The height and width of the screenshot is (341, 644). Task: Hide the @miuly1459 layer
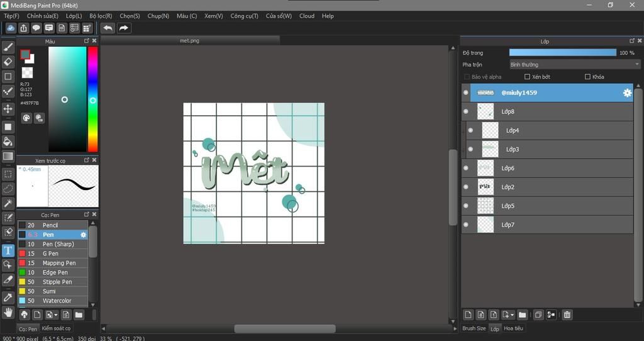click(466, 93)
